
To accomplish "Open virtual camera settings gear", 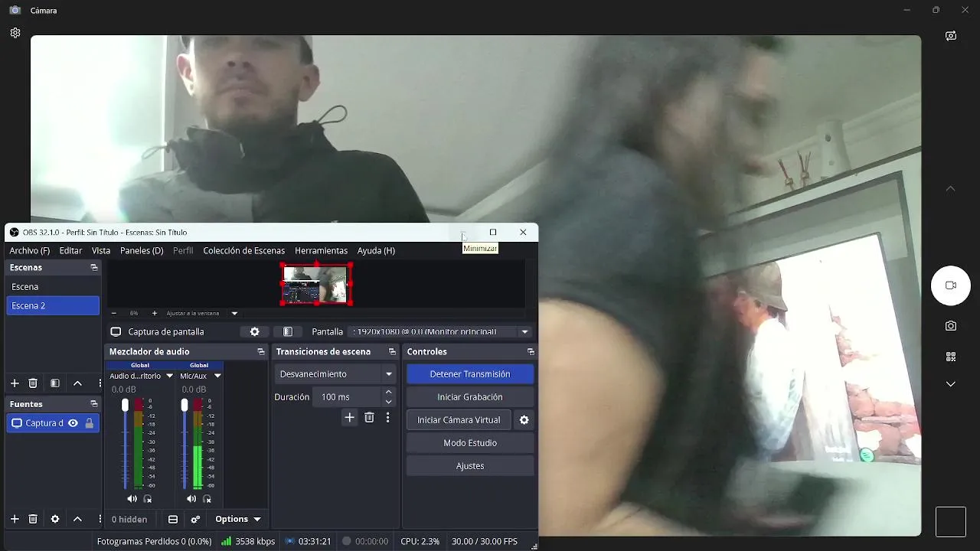I will click(x=524, y=420).
